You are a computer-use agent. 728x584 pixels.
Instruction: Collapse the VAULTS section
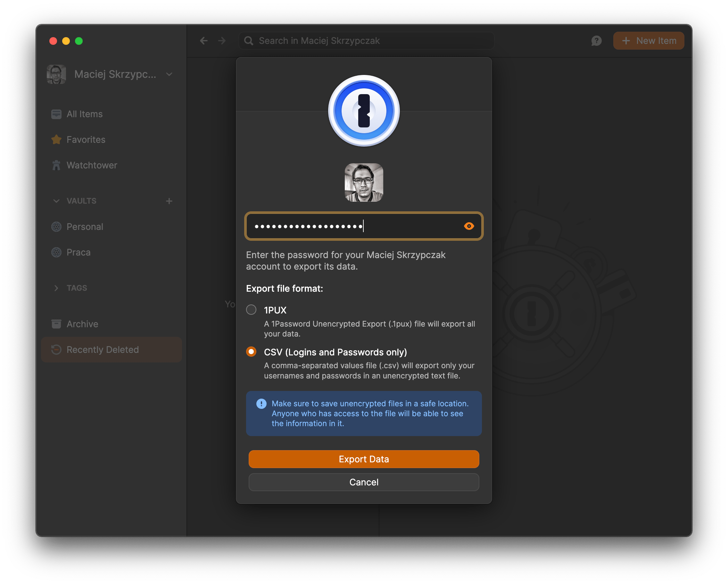click(56, 201)
